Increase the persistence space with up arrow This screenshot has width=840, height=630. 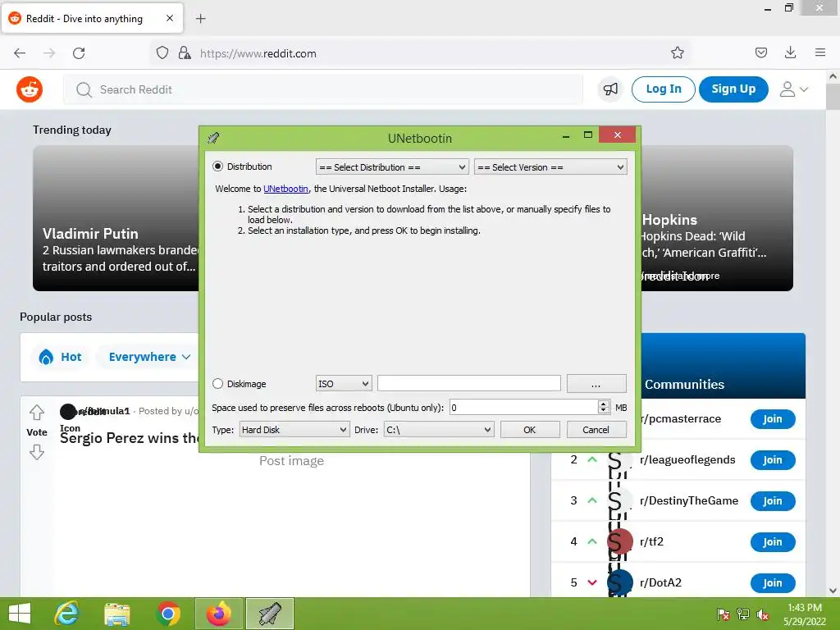click(604, 404)
